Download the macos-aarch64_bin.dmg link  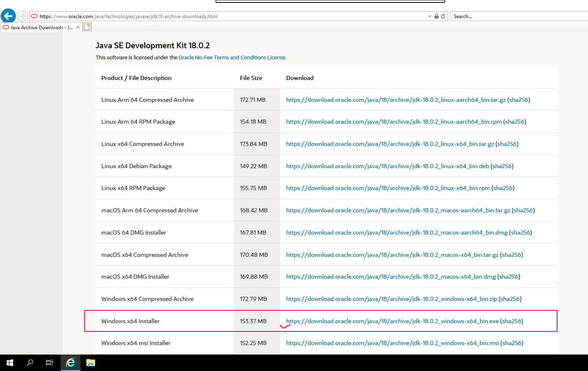pos(397,232)
